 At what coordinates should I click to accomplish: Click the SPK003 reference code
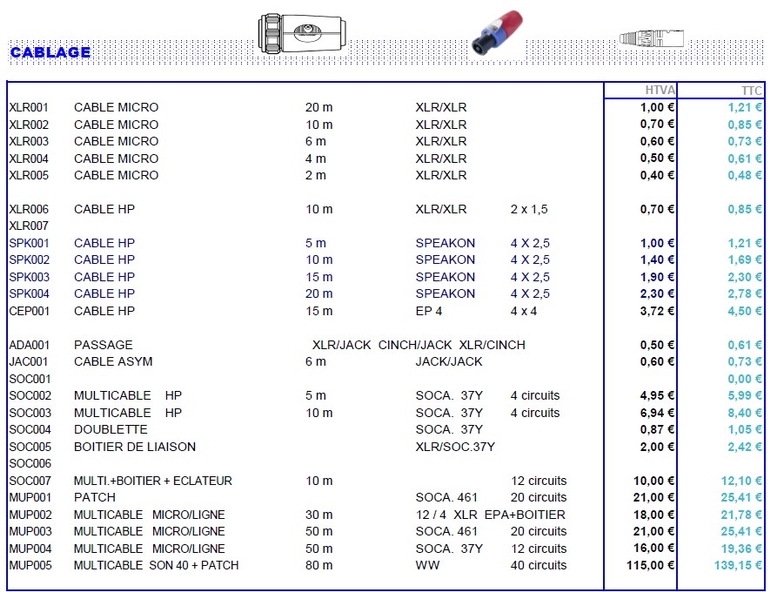point(29,277)
